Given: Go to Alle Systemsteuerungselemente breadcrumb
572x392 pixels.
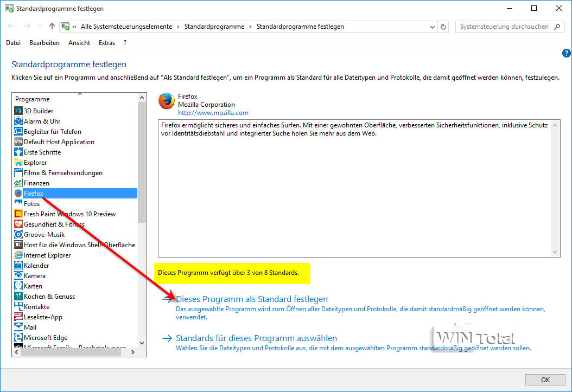Looking at the screenshot, I should coord(126,27).
